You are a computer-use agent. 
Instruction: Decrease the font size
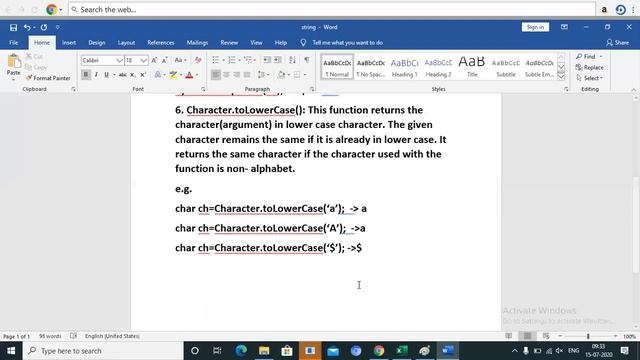click(164, 60)
